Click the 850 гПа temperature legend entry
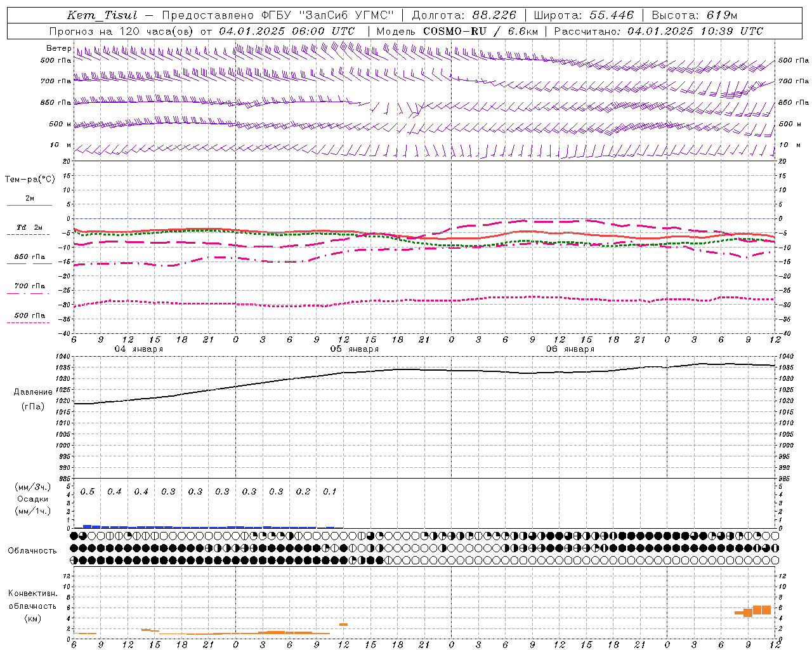The height and width of the screenshot is (650, 812). pyautogui.click(x=30, y=256)
